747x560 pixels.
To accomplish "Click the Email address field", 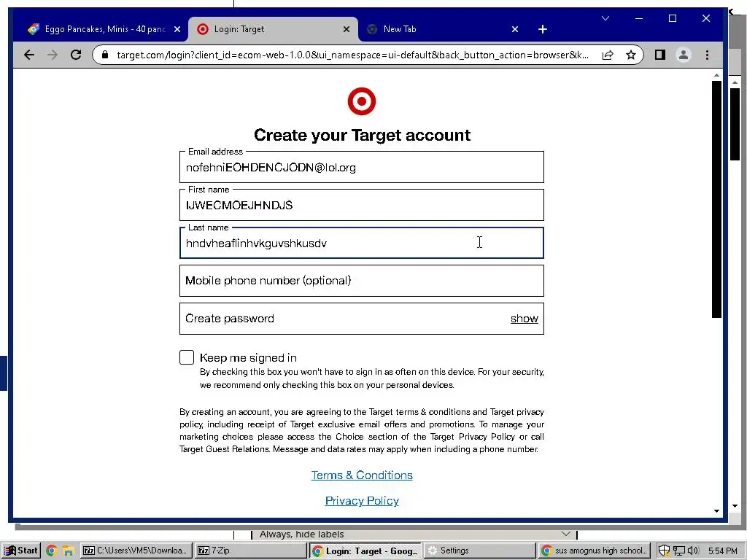I will pos(362,167).
